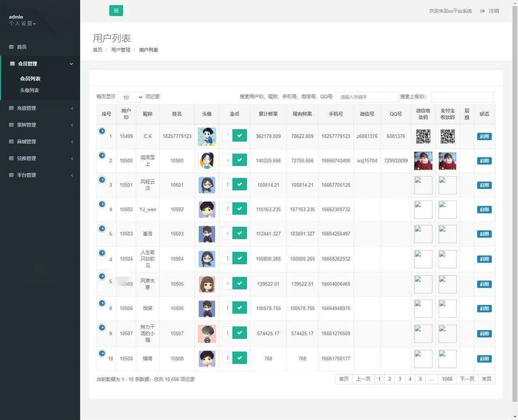Expand row details for user 10499

(102, 131)
